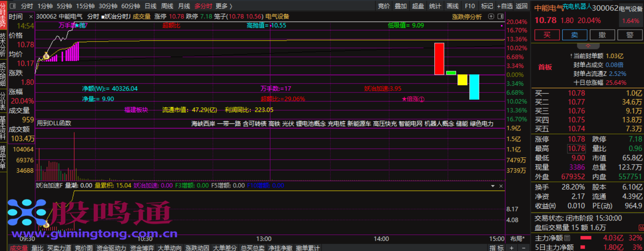This screenshot has height=251, width=644.
Task: Click the cyan candlestick bar
Action: 474,87
